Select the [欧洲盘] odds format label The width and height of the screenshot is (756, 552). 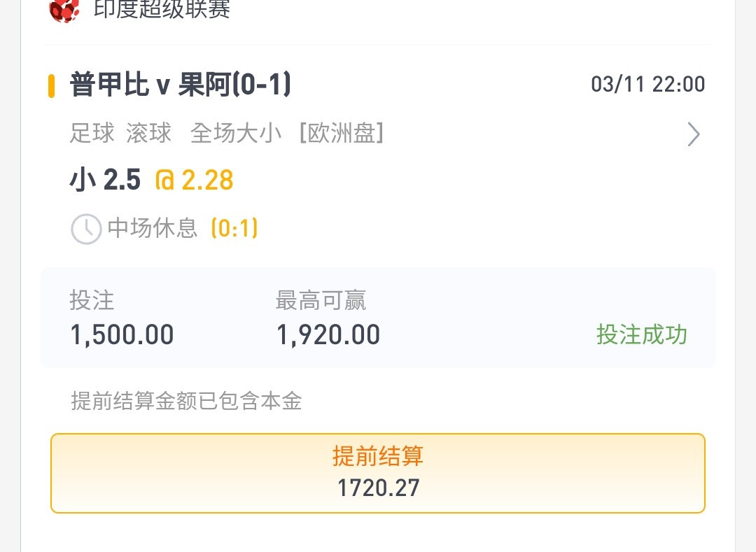pyautogui.click(x=342, y=133)
